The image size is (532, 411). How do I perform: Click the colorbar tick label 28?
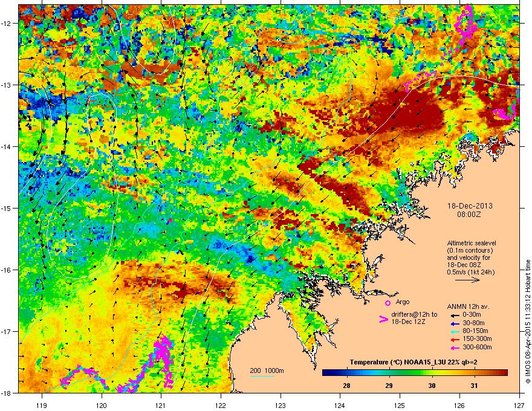click(x=346, y=386)
